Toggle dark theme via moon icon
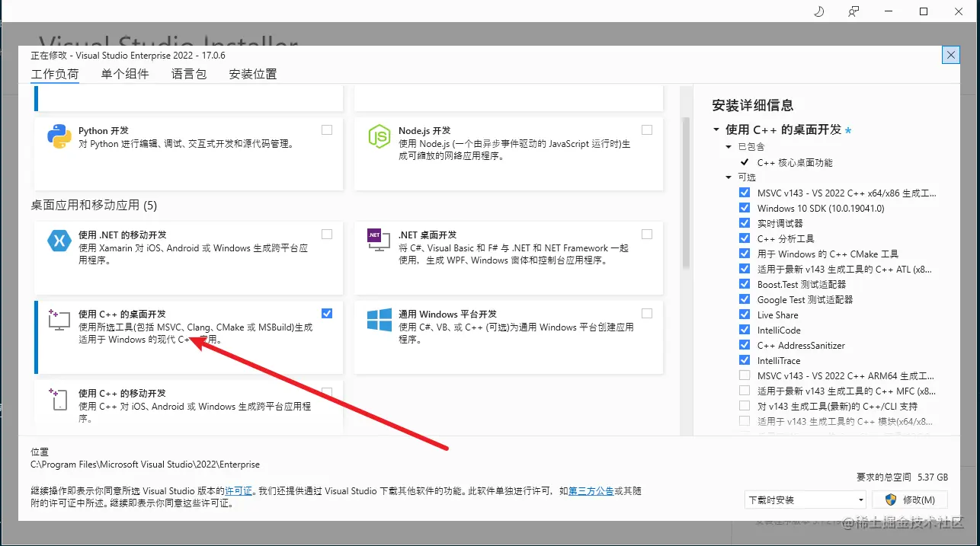Screen dimensions: 980x546 click(x=818, y=11)
